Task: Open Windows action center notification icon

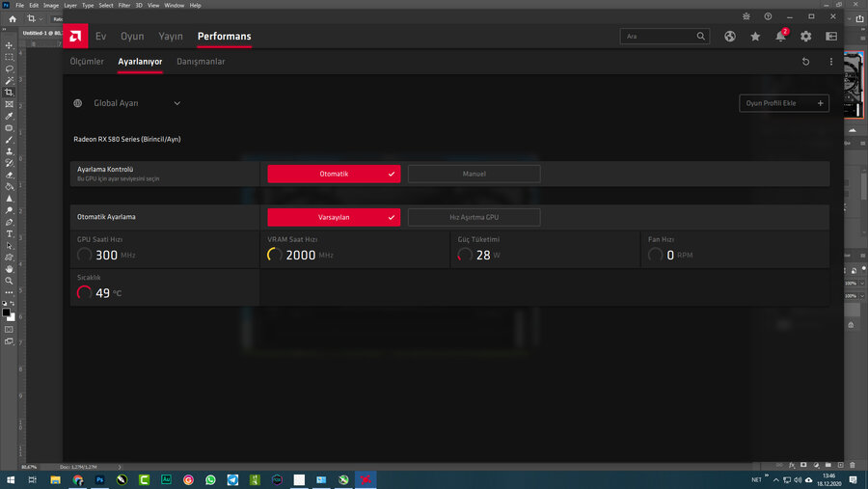Action: [x=854, y=479]
